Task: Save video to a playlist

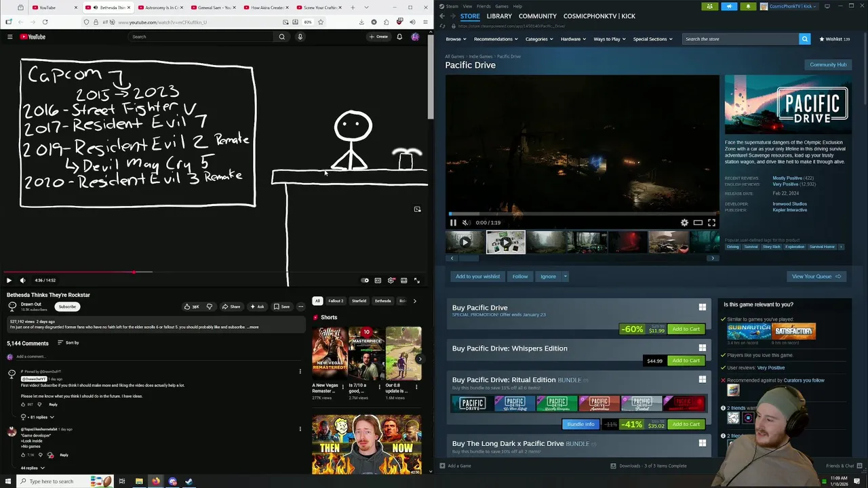Action: 281,306
